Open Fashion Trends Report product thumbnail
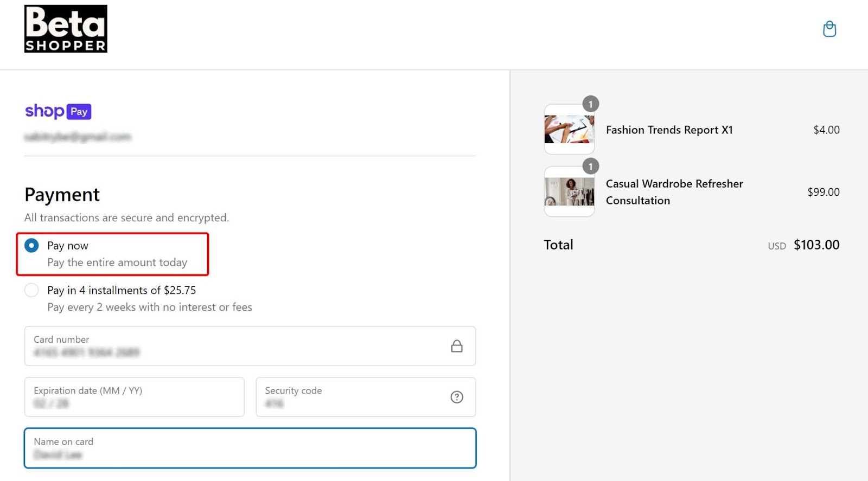The height and width of the screenshot is (481, 868). (x=569, y=130)
